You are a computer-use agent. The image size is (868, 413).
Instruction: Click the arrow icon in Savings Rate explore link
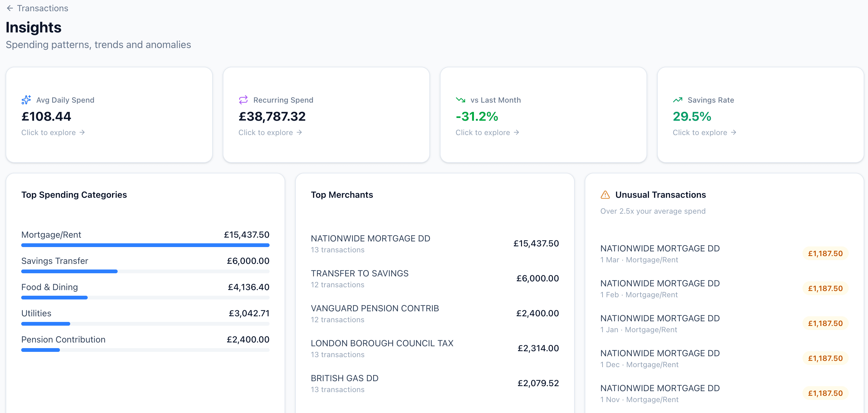click(x=734, y=132)
